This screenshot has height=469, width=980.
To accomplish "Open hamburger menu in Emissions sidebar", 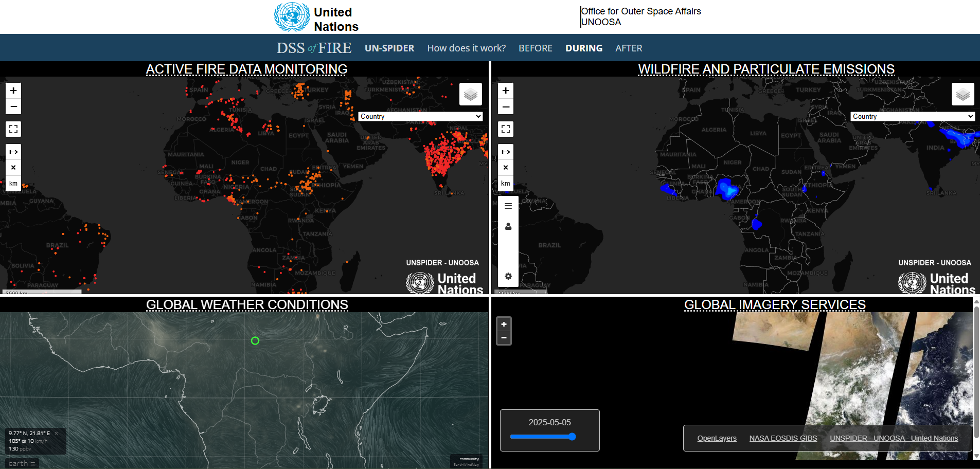I will pyautogui.click(x=508, y=206).
